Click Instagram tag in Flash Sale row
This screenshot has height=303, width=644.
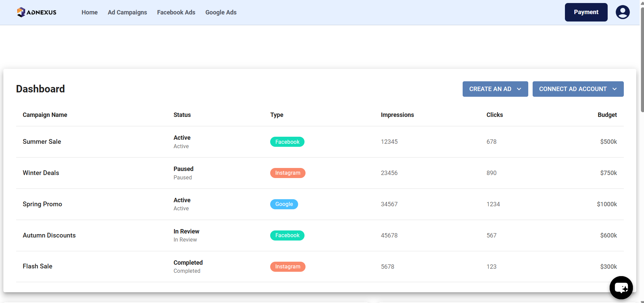pyautogui.click(x=288, y=267)
